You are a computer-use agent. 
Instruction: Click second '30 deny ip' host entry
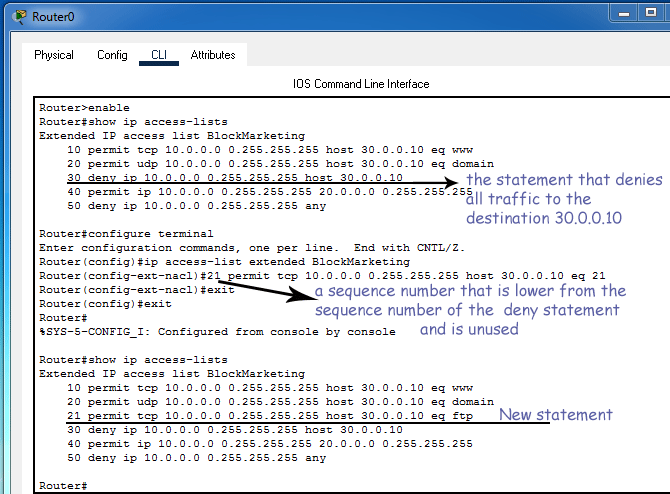pyautogui.click(x=235, y=430)
